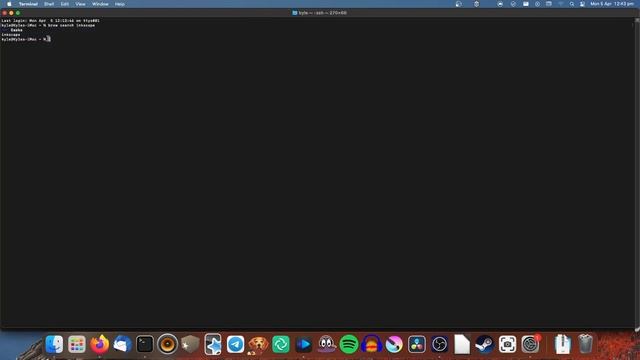Launch Telegram from the Dock

pos(236,344)
